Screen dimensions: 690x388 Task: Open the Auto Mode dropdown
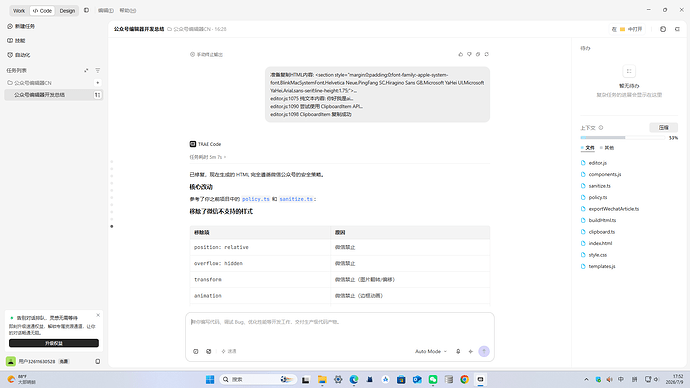click(430, 351)
